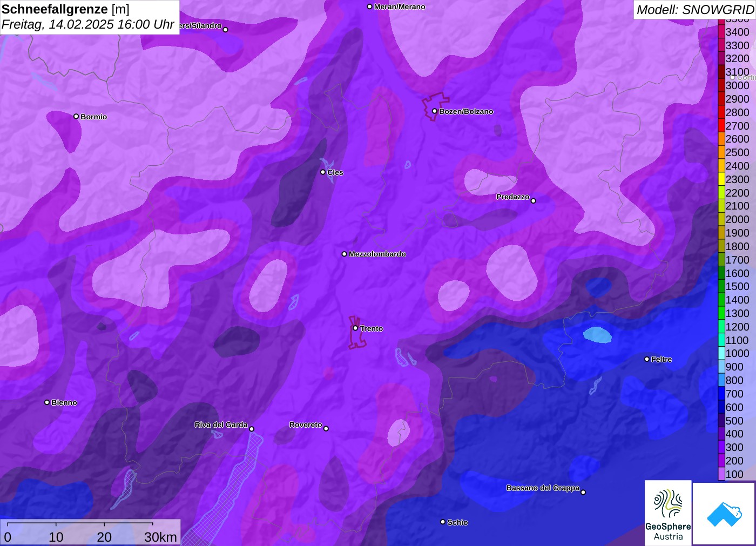
Task: Click the Silandro location marker
Action: pos(226,30)
